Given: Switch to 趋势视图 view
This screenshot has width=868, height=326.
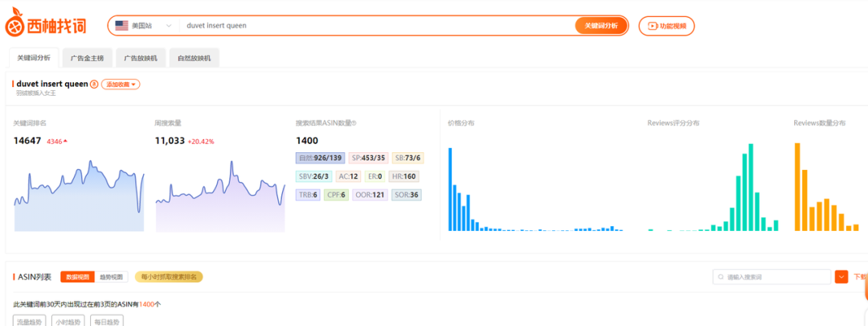Looking at the screenshot, I should (112, 277).
